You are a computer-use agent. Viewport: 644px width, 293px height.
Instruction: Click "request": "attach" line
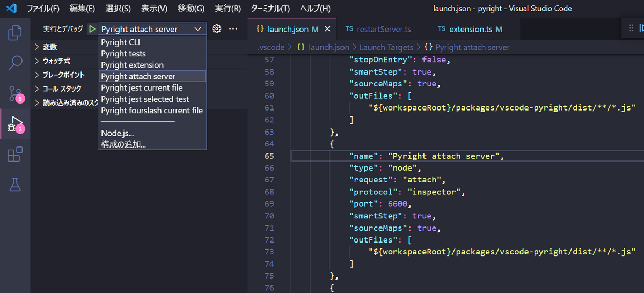pyautogui.click(x=397, y=180)
